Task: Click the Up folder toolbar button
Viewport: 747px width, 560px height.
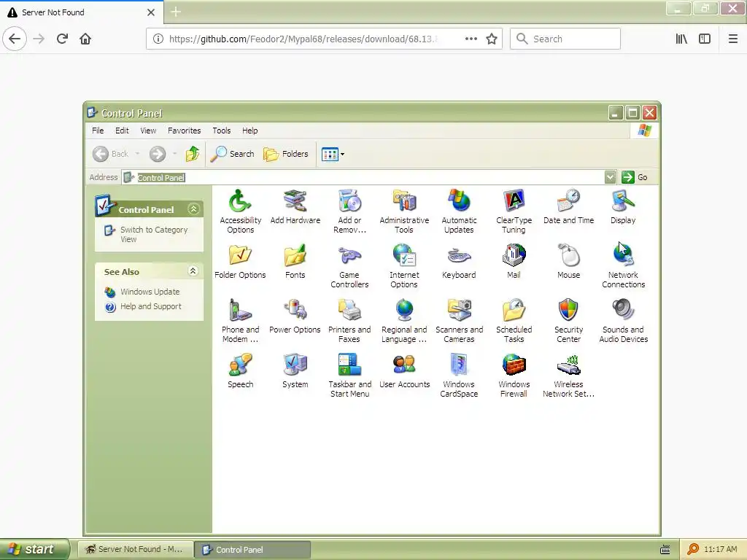Action: (x=193, y=154)
